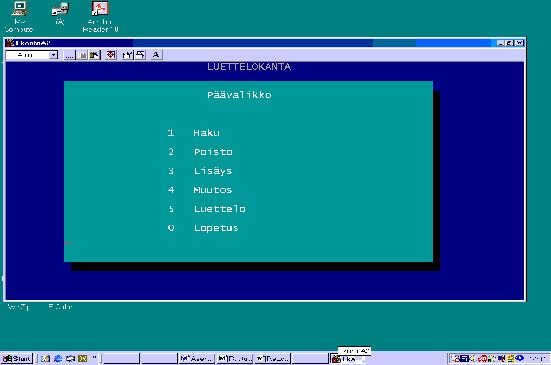
Task: Open the window's title bar system icon
Action: pyautogui.click(x=9, y=43)
